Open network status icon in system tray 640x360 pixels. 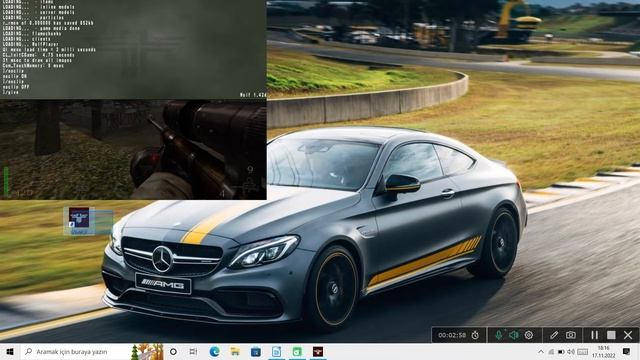[551, 351]
